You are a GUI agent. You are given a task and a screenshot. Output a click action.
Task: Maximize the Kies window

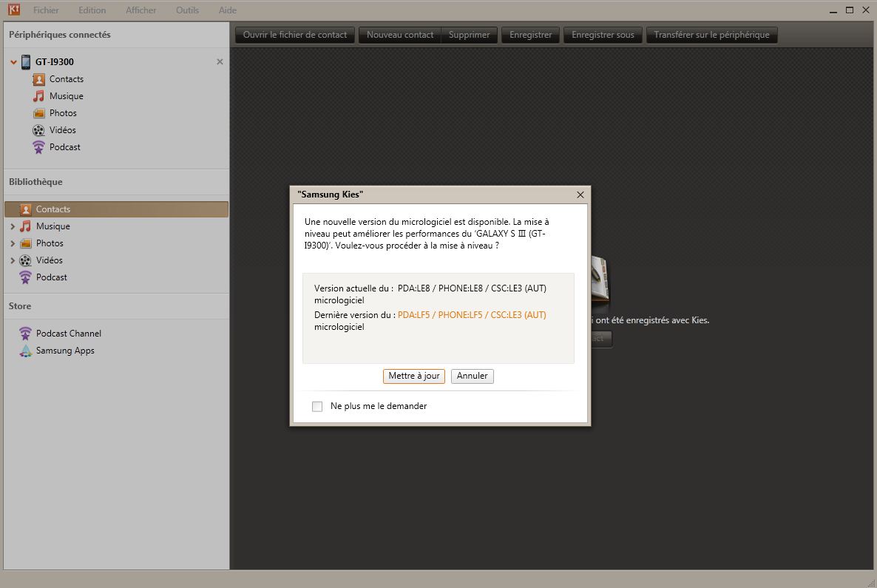click(849, 10)
